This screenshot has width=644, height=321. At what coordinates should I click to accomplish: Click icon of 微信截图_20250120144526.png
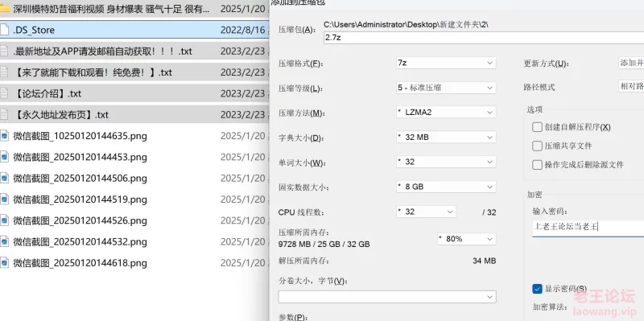(4, 221)
